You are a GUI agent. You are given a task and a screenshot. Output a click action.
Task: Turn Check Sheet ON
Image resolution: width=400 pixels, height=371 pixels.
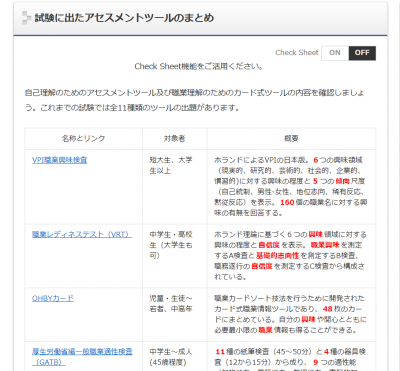tap(335, 53)
